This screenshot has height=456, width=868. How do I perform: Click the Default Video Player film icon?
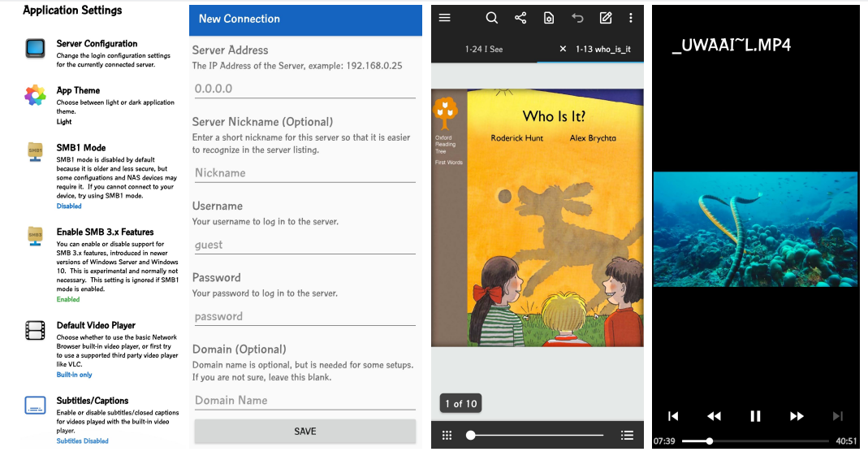(x=35, y=330)
